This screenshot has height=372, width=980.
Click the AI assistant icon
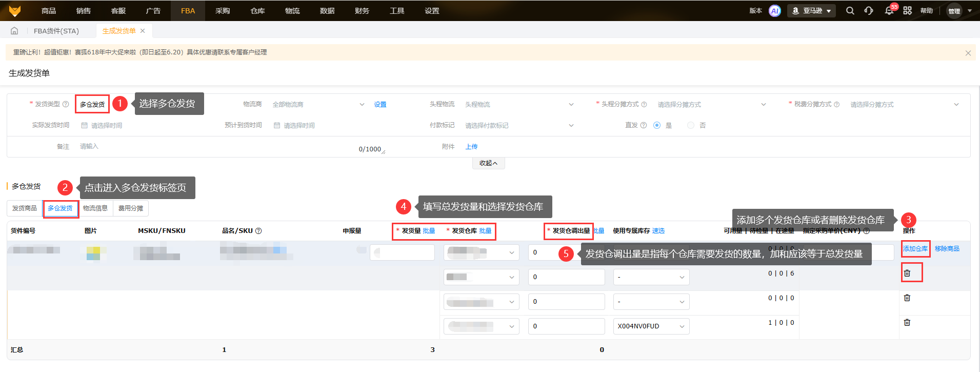pos(775,11)
